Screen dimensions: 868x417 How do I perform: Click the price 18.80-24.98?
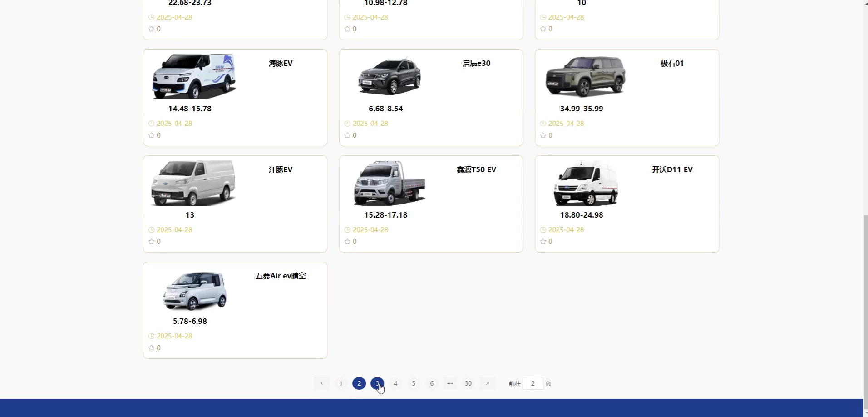click(x=582, y=215)
